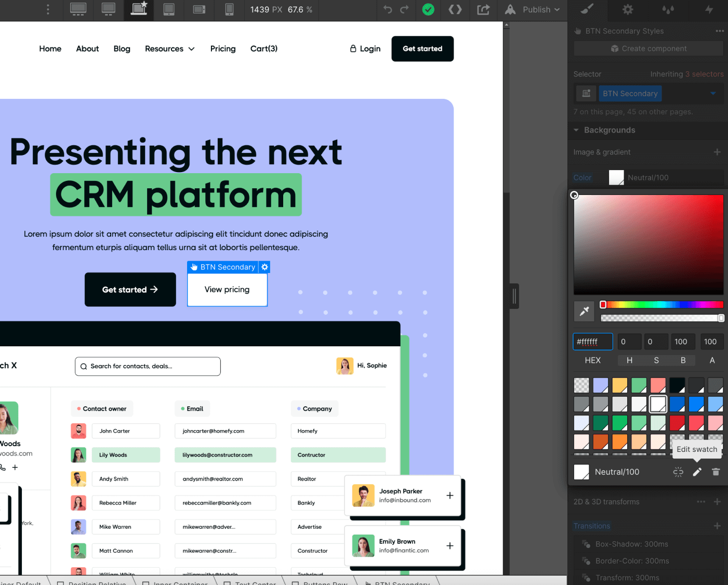Click the pencil to edit the Neutral/100 swatch
728x585 pixels.
(697, 472)
